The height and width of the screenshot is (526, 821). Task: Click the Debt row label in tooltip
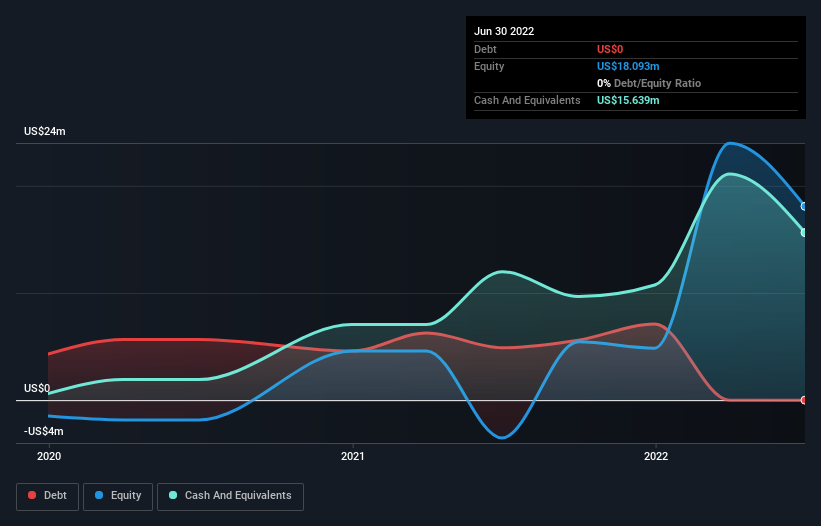pyautogui.click(x=485, y=49)
